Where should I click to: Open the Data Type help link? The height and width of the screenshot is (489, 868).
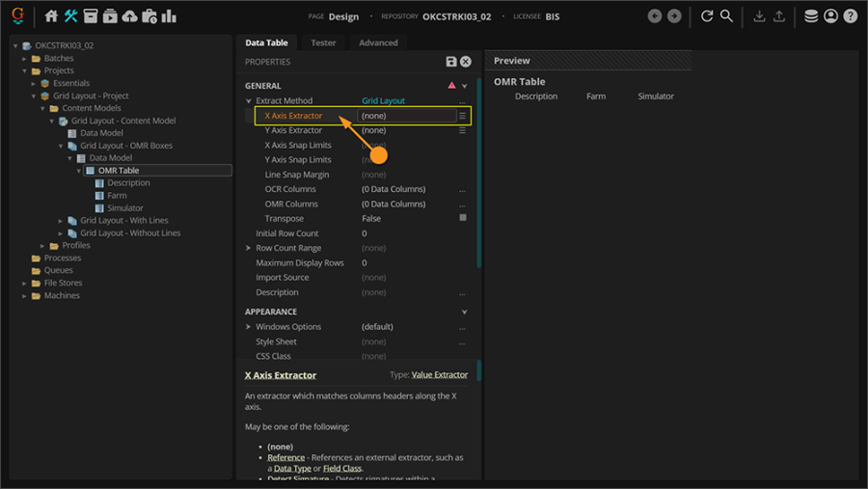(x=294, y=468)
